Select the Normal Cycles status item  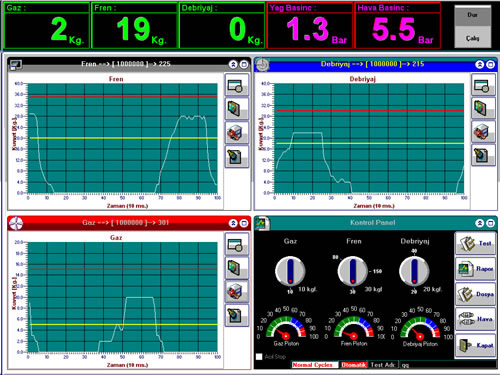click(312, 365)
